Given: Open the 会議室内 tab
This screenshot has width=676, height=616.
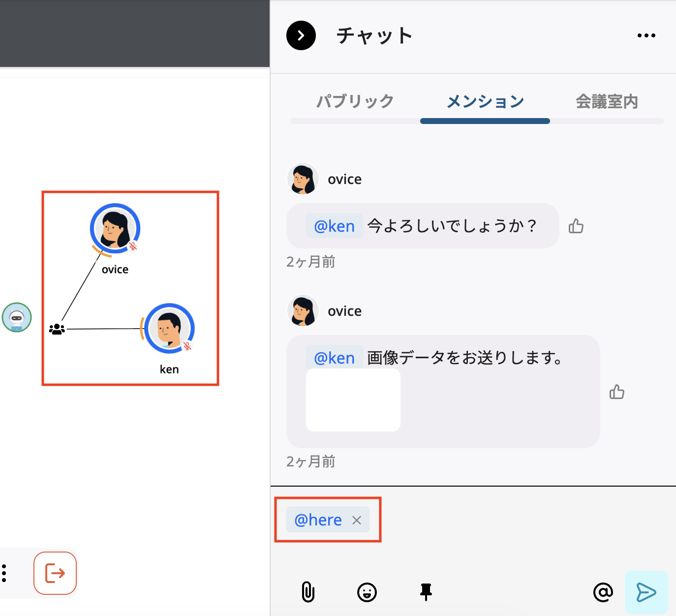Looking at the screenshot, I should tap(607, 101).
